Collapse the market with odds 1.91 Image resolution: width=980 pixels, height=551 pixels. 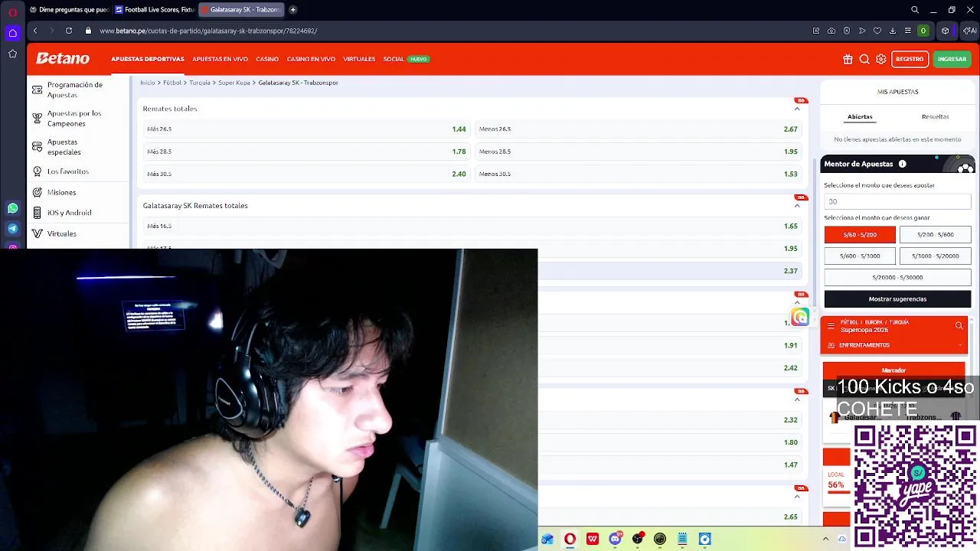(797, 302)
